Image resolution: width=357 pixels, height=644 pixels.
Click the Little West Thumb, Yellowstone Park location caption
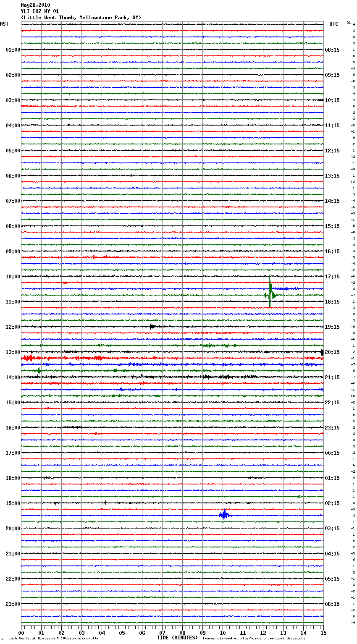(81, 18)
